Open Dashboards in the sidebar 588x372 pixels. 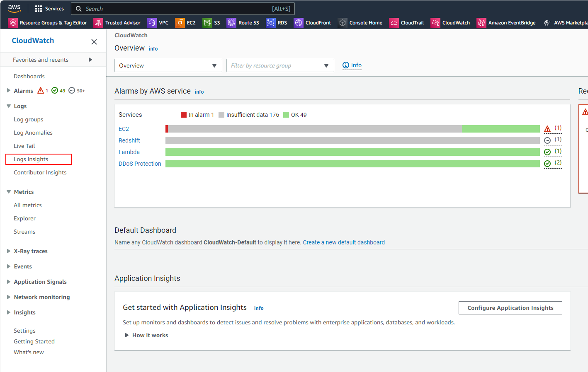coord(29,76)
